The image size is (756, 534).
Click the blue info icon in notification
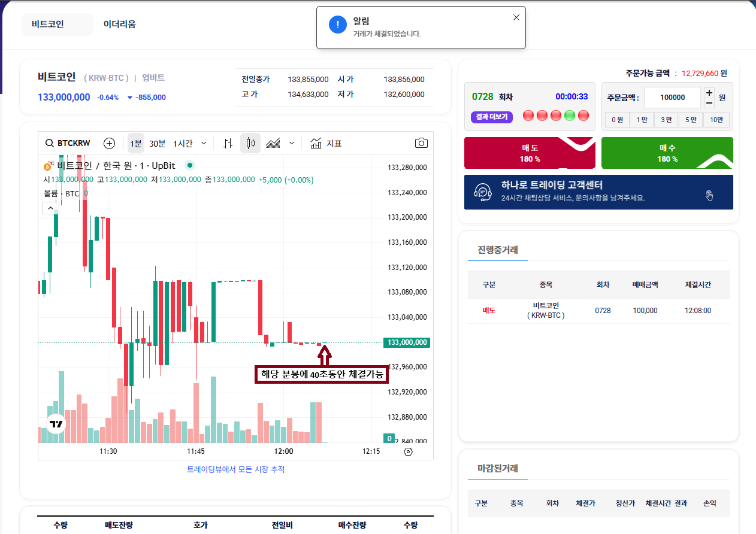pos(338,25)
